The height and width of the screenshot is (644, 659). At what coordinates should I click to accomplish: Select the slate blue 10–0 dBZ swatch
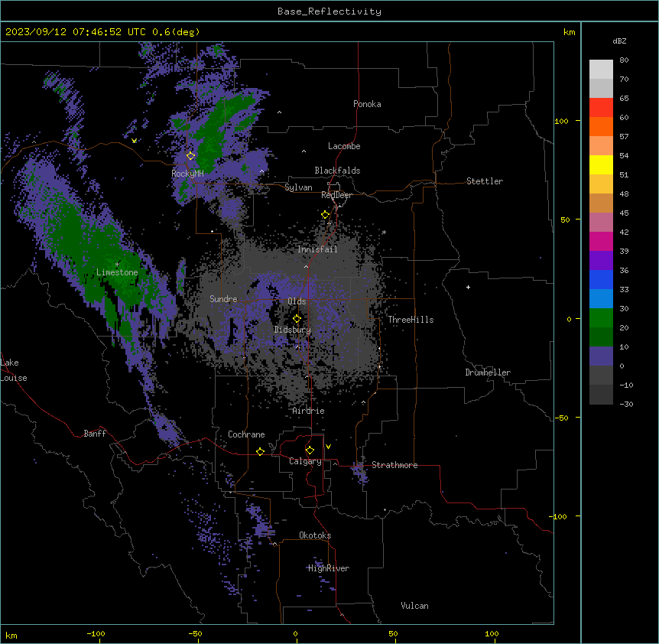coord(601,356)
